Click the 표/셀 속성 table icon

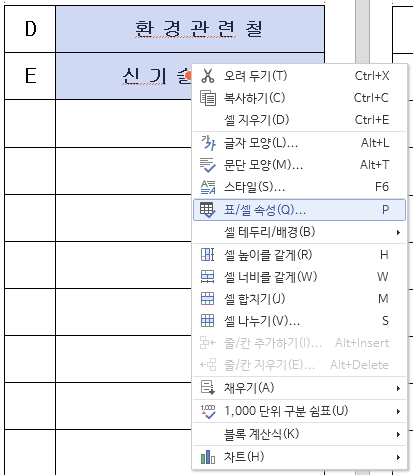[207, 210]
